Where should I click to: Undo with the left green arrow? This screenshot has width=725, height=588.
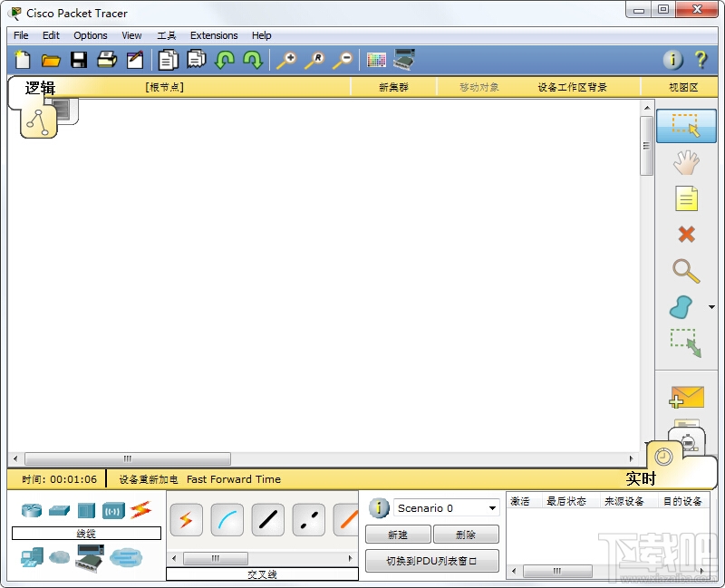tap(225, 60)
